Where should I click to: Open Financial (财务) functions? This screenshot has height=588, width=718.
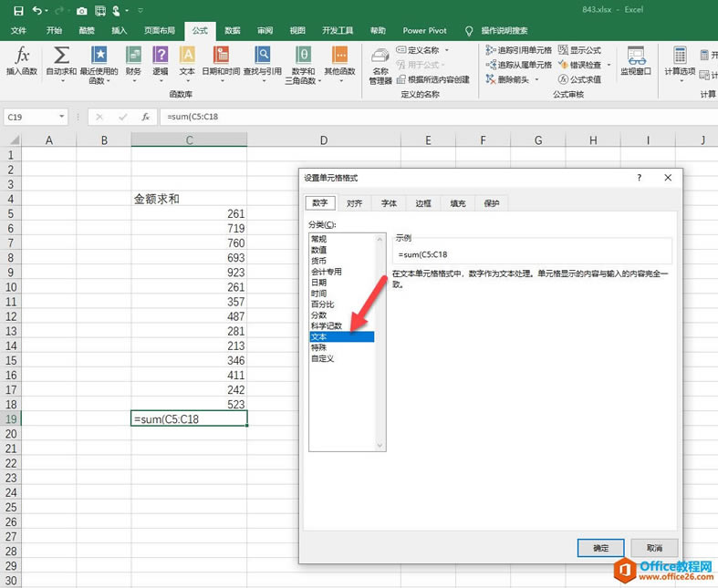133,63
